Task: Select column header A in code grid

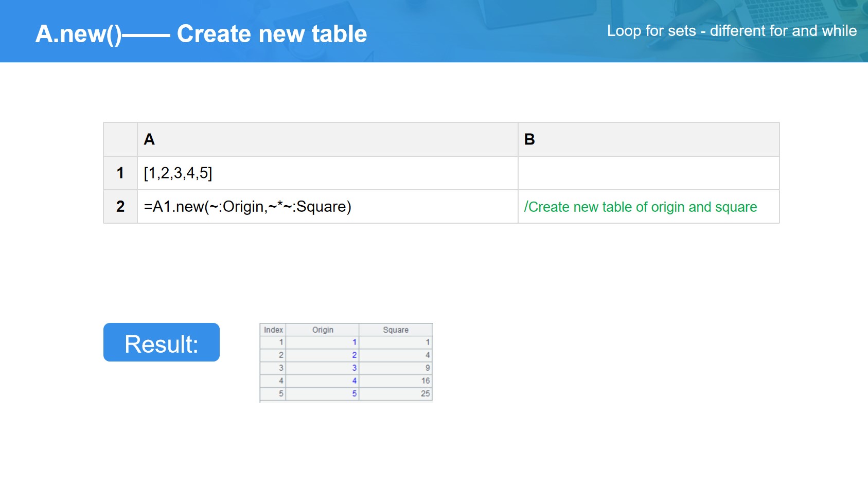Action: click(327, 139)
